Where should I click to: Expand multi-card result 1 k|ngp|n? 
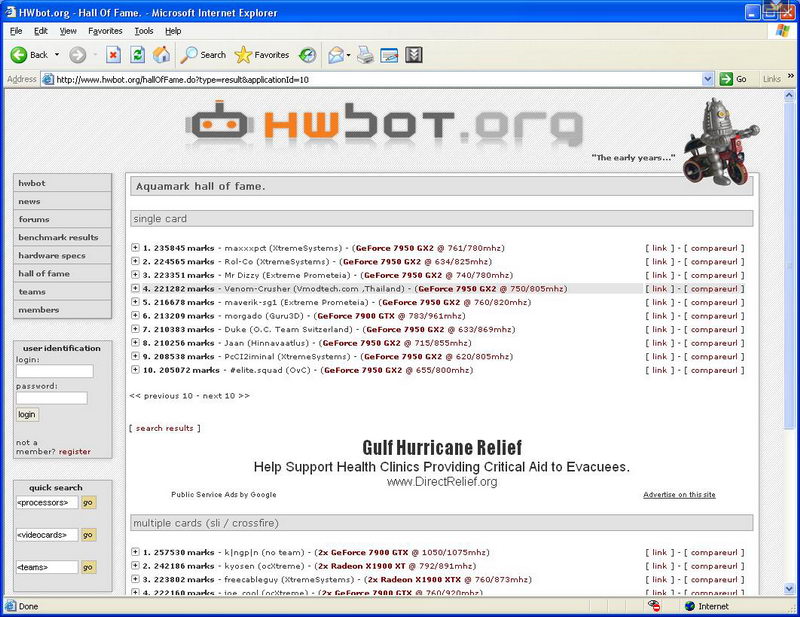pos(135,552)
